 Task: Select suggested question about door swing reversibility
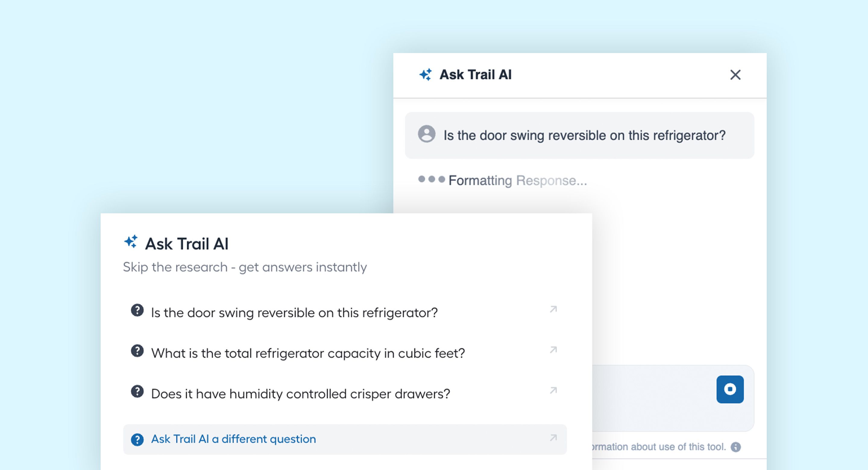(294, 313)
